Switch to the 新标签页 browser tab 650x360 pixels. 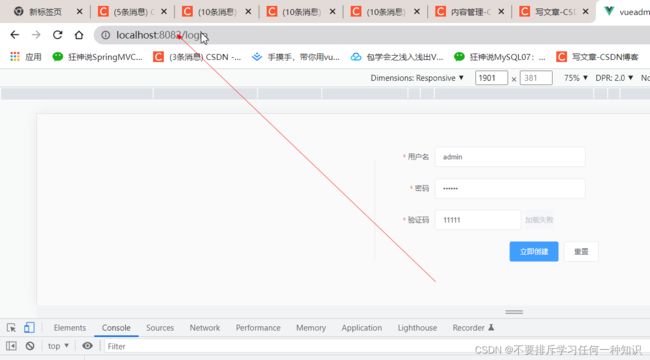pyautogui.click(x=45, y=12)
